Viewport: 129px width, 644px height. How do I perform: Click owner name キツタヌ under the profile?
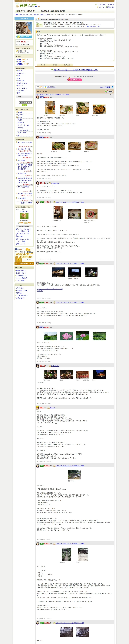23,42
